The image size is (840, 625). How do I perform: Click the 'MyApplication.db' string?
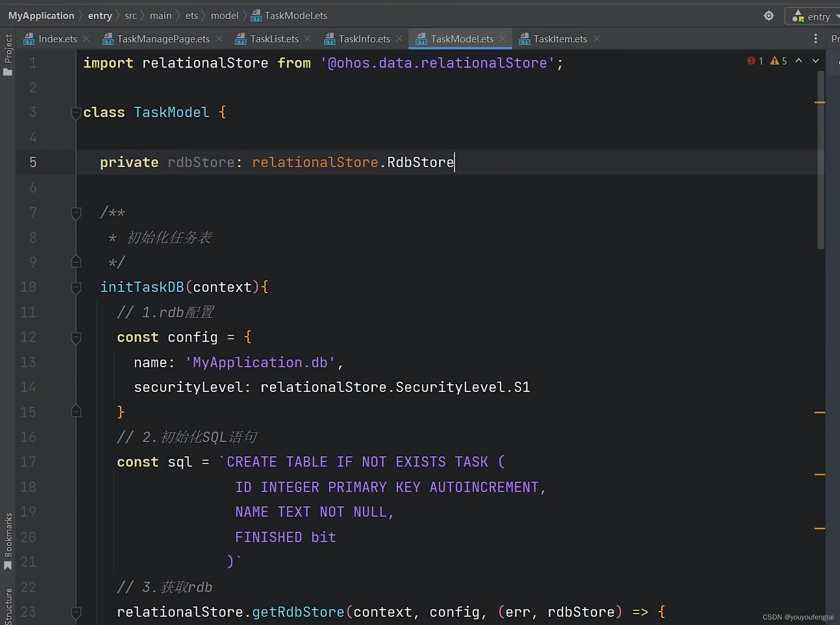point(260,363)
